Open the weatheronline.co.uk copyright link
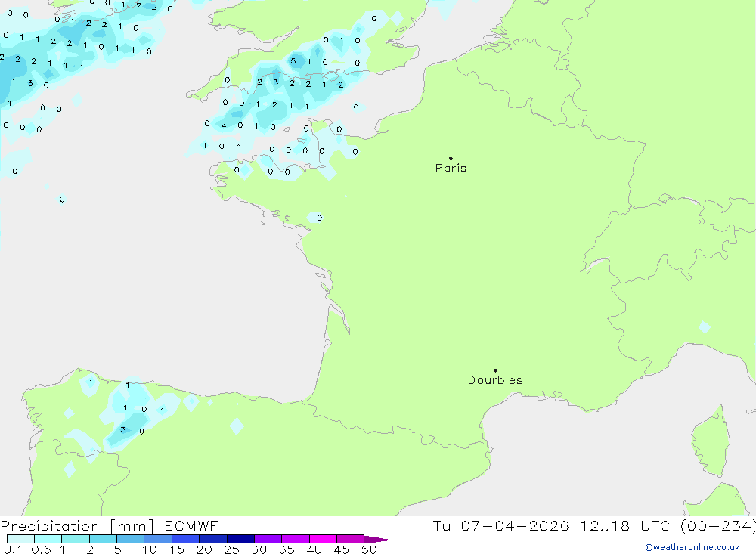The image size is (756, 554). tap(692, 547)
